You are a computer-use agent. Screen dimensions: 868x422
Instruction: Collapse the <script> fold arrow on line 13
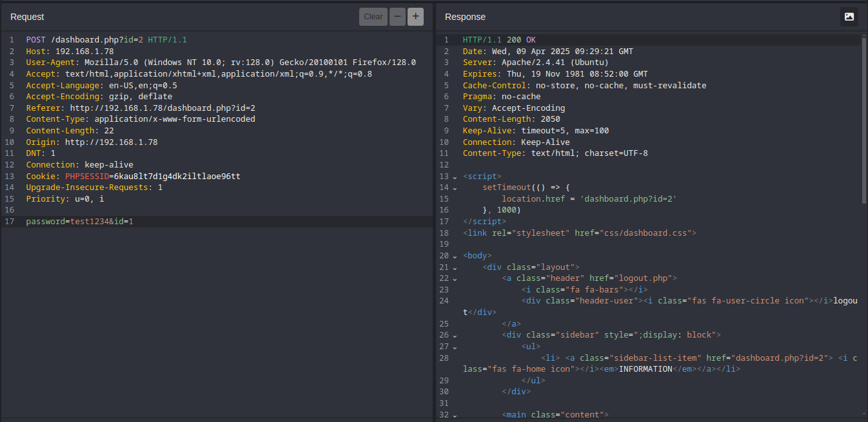[455, 177]
